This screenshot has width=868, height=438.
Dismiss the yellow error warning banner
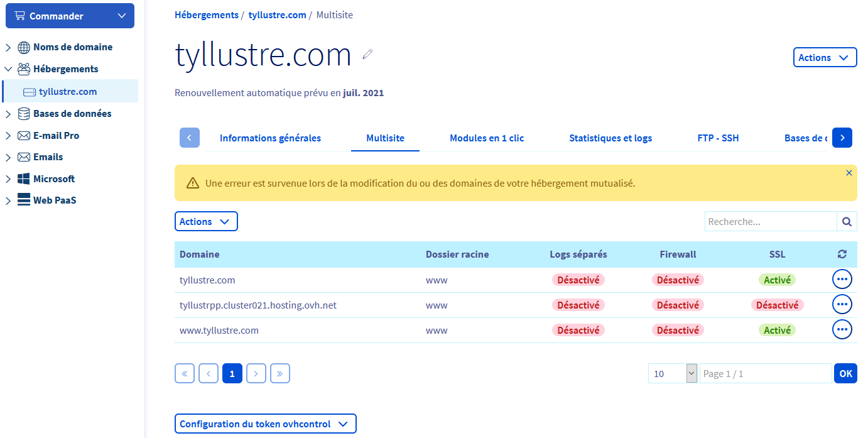849,173
